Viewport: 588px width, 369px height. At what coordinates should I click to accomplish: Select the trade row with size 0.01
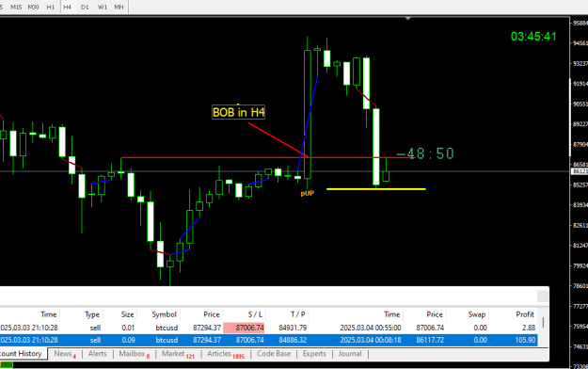pos(268,328)
